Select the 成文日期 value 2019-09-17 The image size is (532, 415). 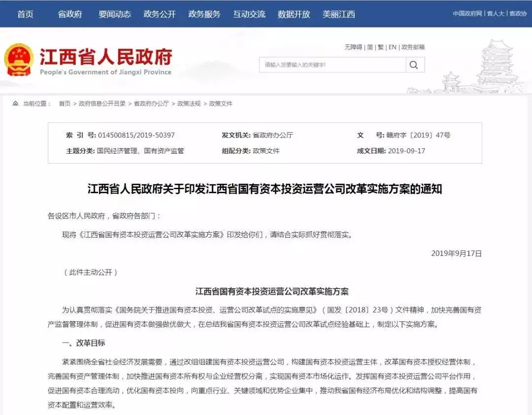(406, 151)
